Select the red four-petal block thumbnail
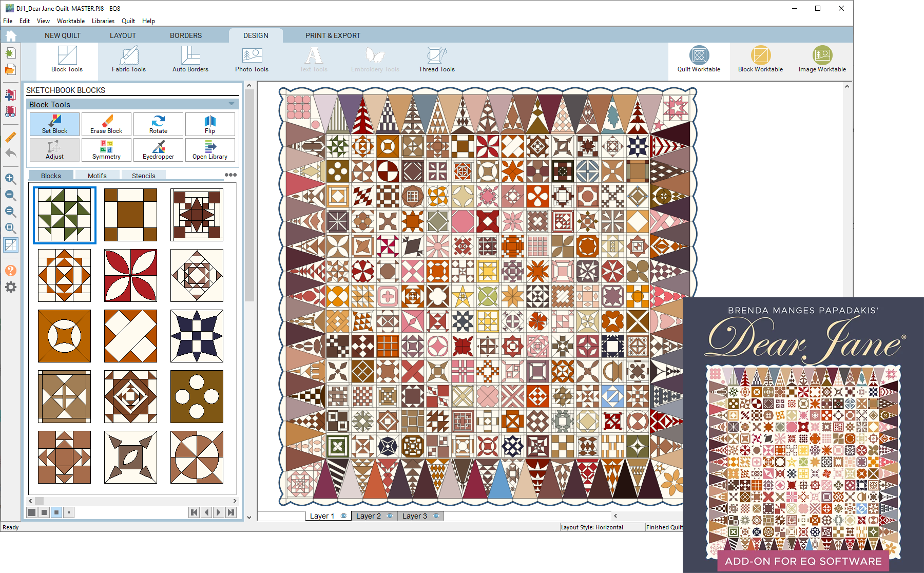Screen dimensions: 924x573 (x=130, y=275)
